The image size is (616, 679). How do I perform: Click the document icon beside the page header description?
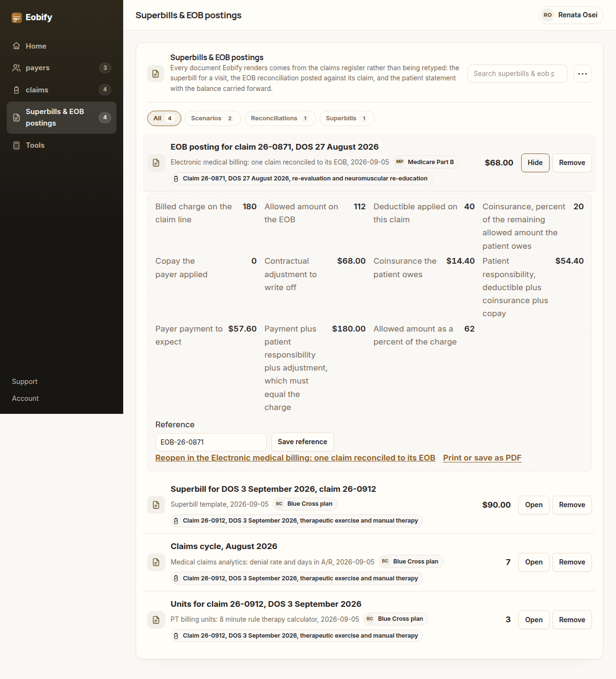pos(155,74)
